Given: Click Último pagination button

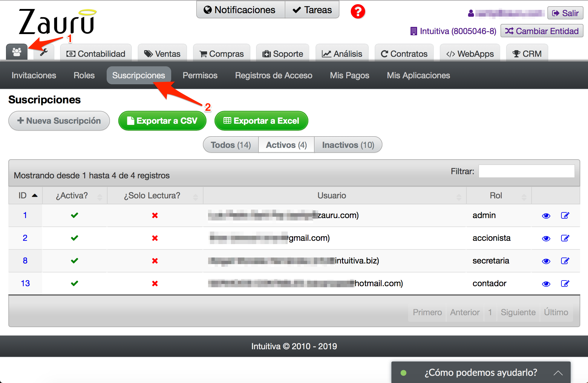Looking at the screenshot, I should tap(556, 312).
